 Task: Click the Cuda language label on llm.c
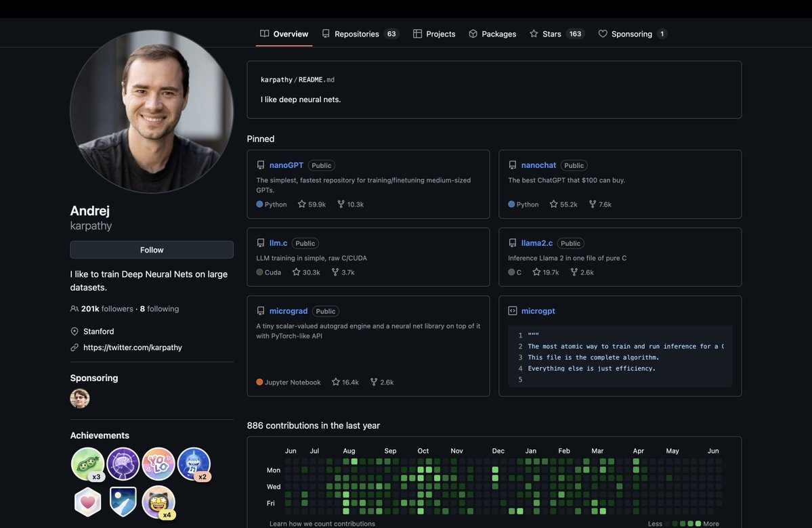click(x=273, y=272)
